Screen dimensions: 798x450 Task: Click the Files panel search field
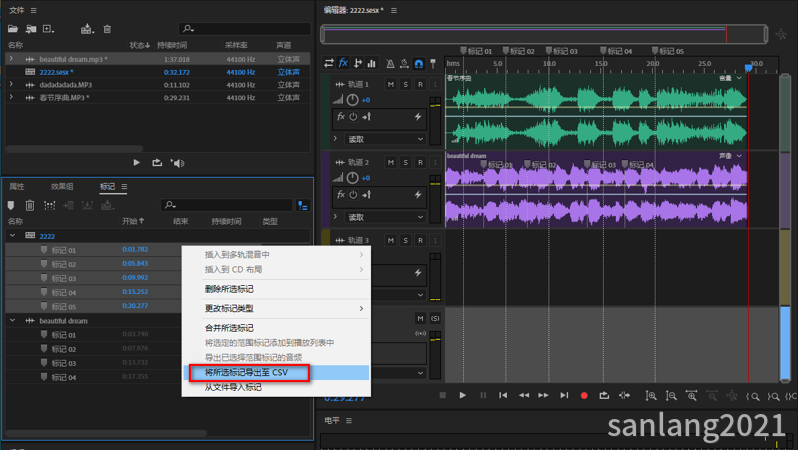[244, 29]
